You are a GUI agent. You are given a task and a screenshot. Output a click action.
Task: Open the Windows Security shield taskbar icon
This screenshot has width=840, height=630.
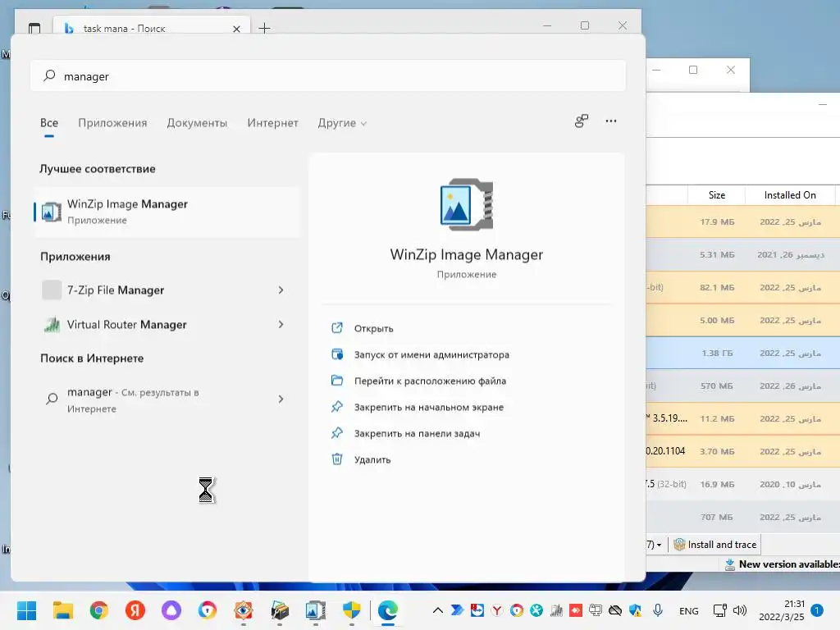click(x=351, y=610)
